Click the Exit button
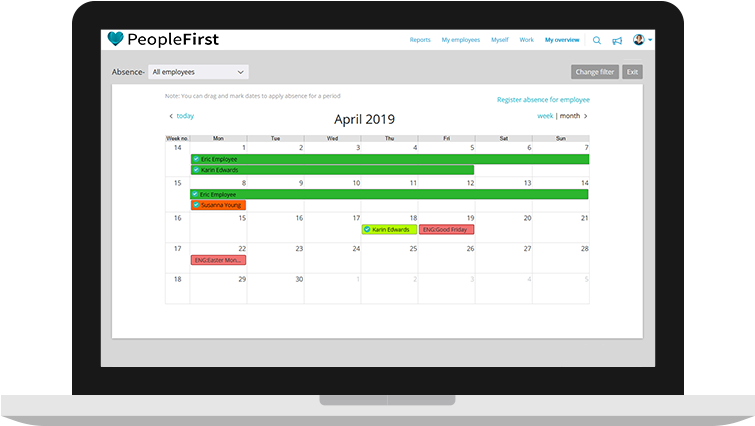Screen dimensions: 755x426 pyautogui.click(x=632, y=72)
